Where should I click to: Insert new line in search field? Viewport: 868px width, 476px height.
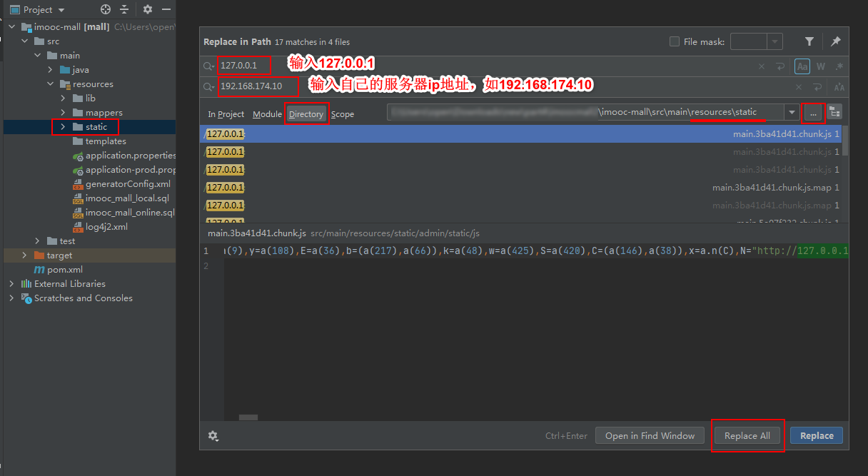(780, 66)
